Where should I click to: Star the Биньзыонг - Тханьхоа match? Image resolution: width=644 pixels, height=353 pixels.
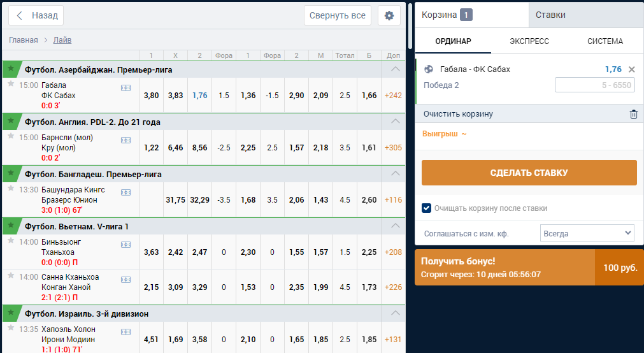(11, 240)
